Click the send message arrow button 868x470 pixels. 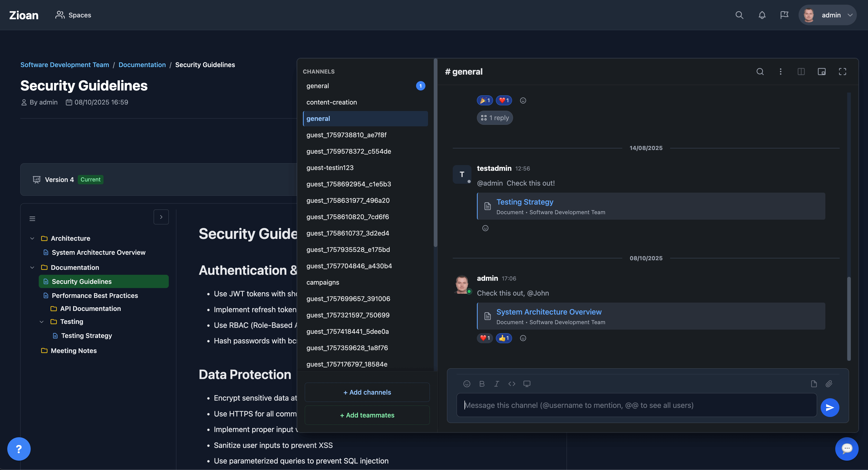[830, 407]
